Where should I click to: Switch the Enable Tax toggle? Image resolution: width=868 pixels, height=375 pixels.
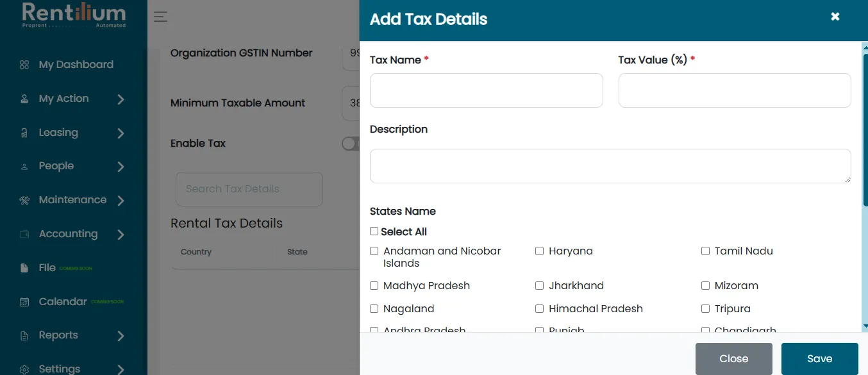click(x=351, y=144)
